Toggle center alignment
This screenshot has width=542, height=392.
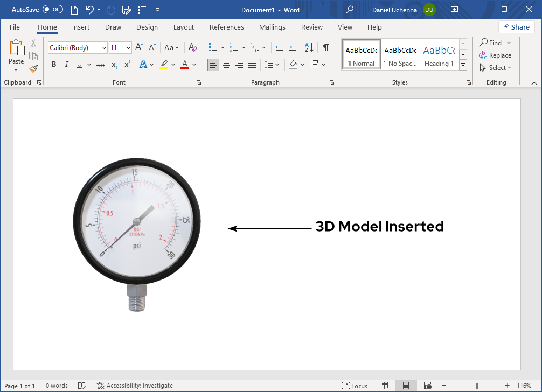[226, 65]
